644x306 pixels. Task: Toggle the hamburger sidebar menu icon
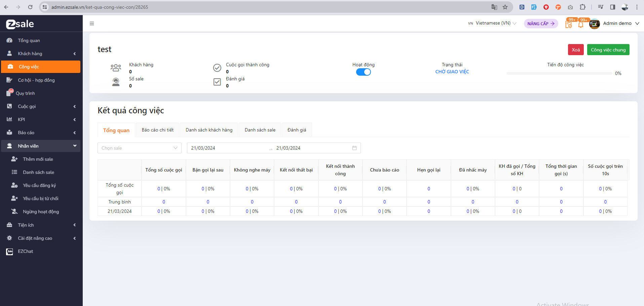point(92,24)
